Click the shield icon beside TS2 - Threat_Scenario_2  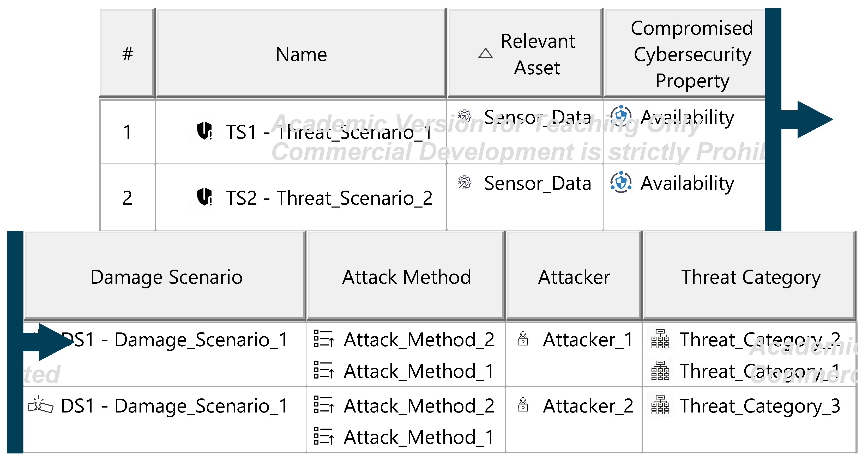pyautogui.click(x=204, y=197)
